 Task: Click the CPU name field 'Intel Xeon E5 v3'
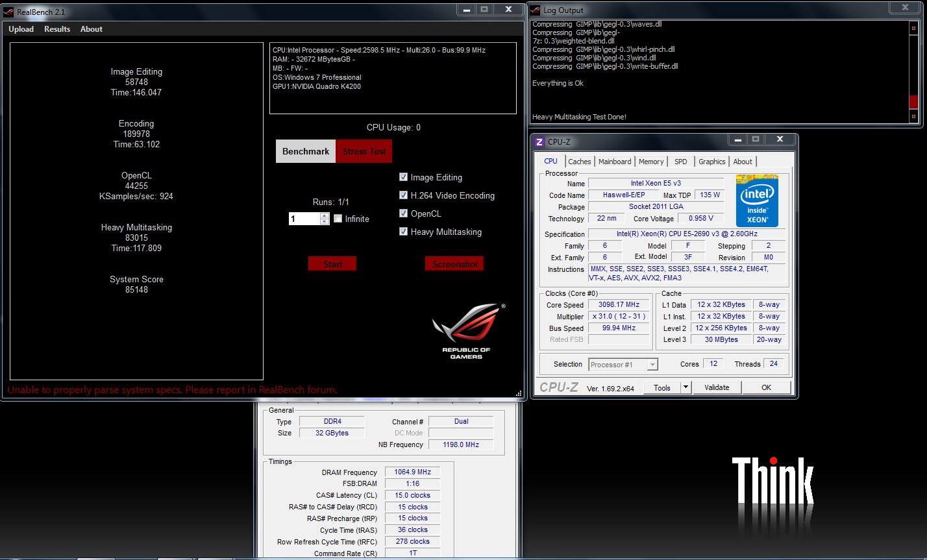pyautogui.click(x=656, y=184)
